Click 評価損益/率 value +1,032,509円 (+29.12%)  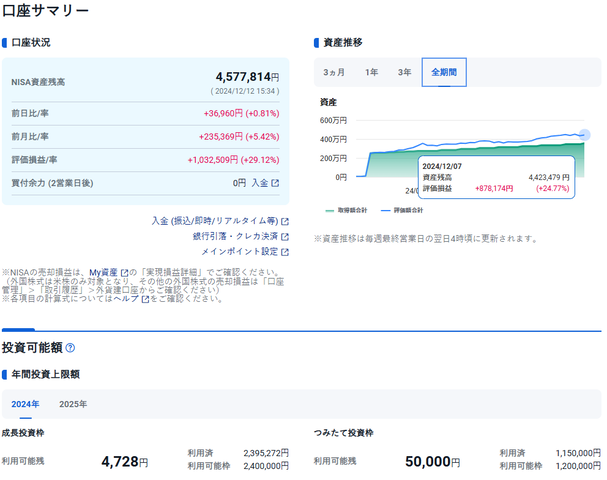coord(233,160)
